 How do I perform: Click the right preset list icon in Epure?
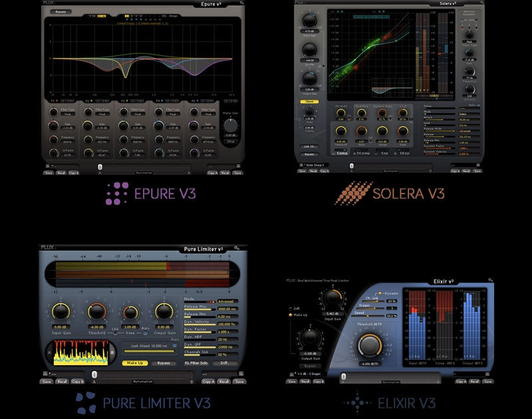(x=238, y=166)
